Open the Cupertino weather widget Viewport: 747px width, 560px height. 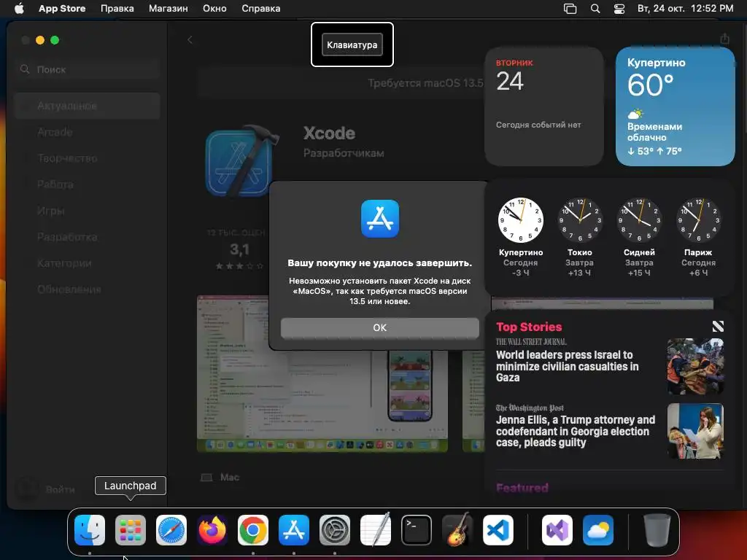675,106
